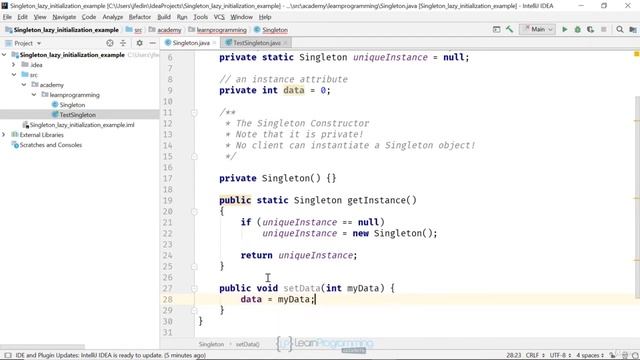Click the window layout icon beside the hammer
The image size is (640, 360).
[496, 29]
